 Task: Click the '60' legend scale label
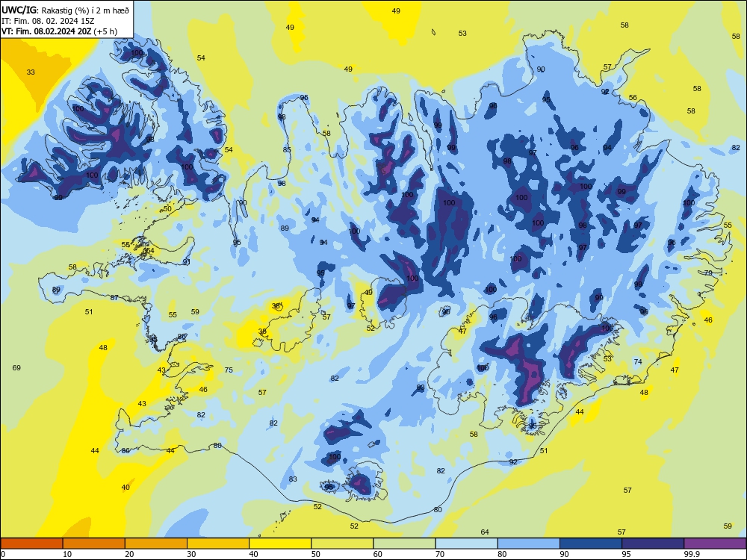(378, 554)
